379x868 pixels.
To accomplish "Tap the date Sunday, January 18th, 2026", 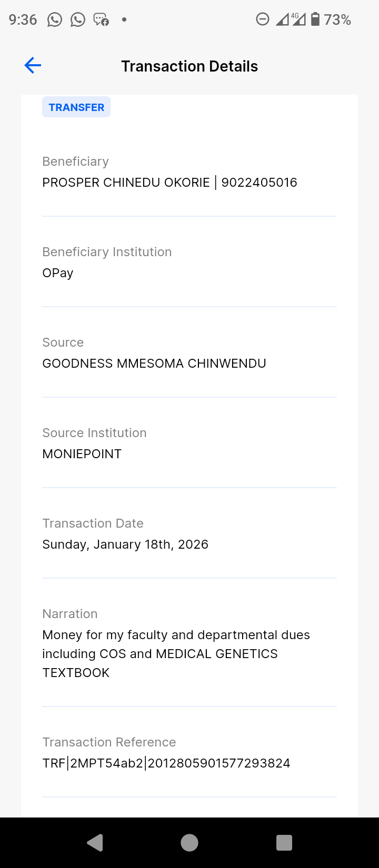I will (x=125, y=544).
